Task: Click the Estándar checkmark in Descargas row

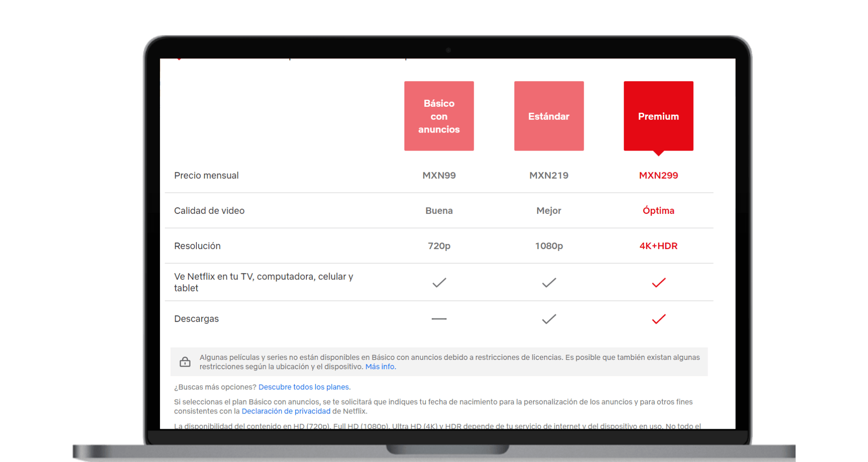Action: pyautogui.click(x=549, y=319)
